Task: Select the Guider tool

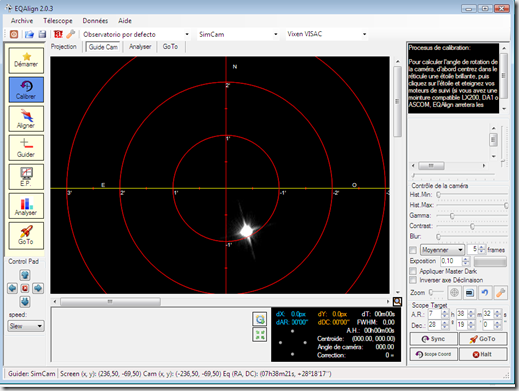Action: click(26, 148)
